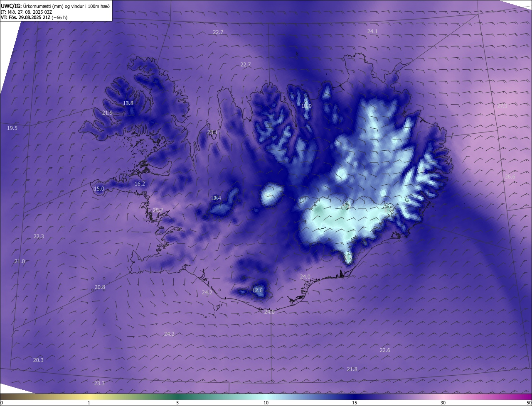Click the "10" tick label on the color scale
532x406 pixels.
(266, 403)
